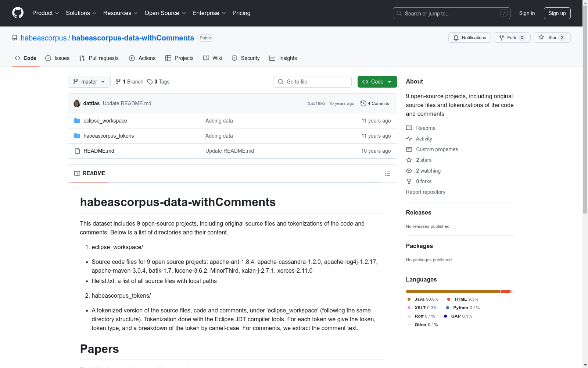Click the Sign in link
Screen dimensions: 588x368
(527, 13)
